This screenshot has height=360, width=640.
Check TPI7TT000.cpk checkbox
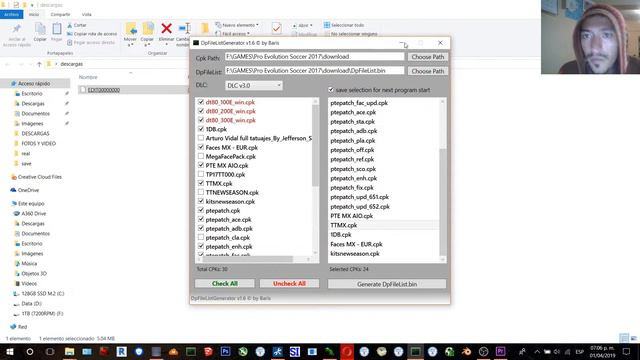pyautogui.click(x=200, y=174)
